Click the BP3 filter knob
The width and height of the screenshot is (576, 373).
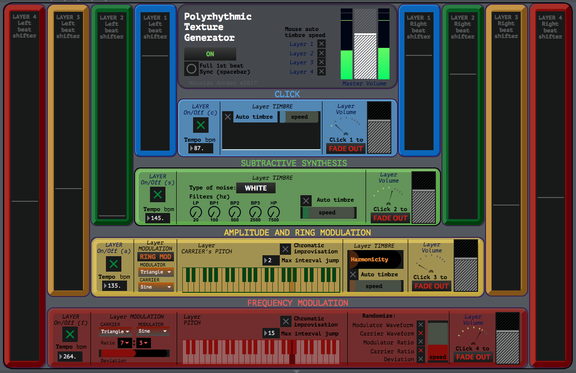[x=255, y=212]
